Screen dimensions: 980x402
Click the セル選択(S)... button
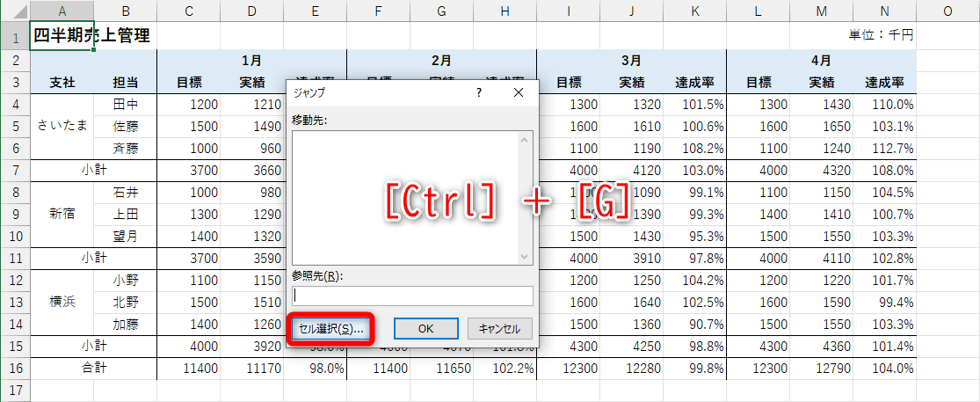(331, 329)
